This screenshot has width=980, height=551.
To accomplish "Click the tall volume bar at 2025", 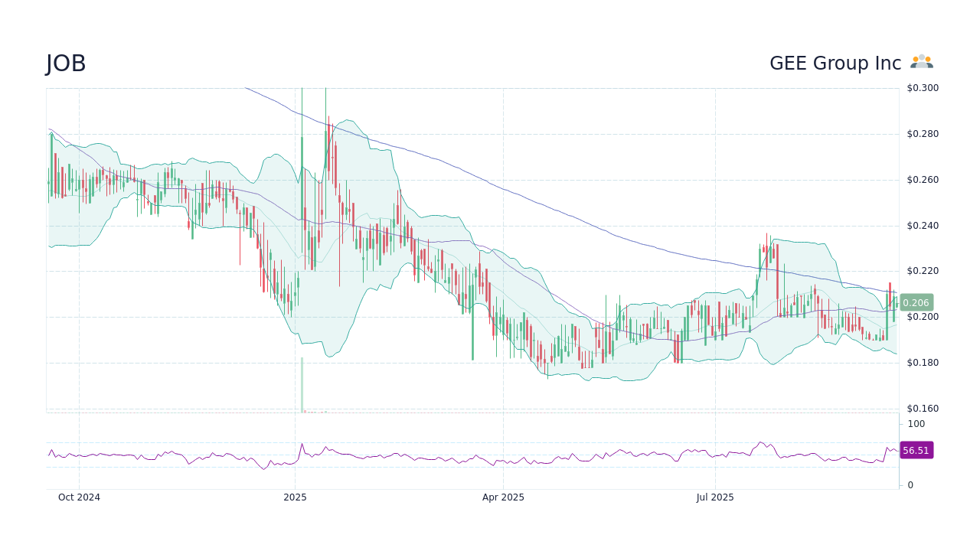I will click(302, 385).
